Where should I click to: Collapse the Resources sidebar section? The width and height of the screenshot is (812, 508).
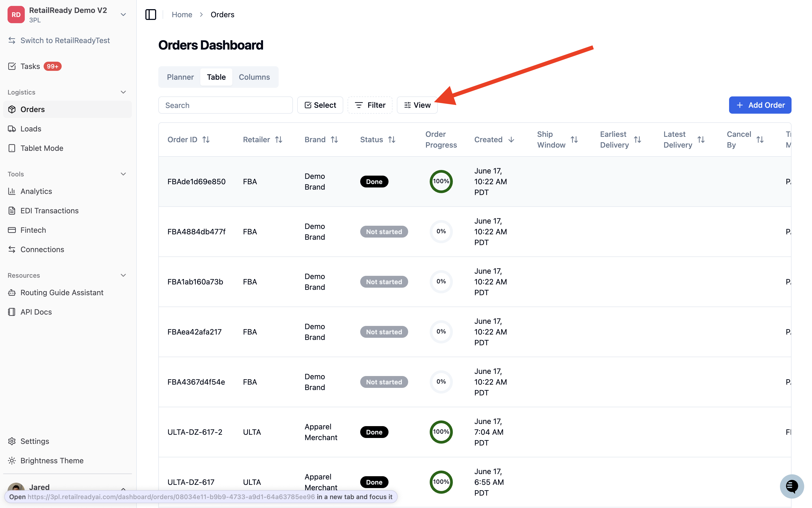[123, 276]
